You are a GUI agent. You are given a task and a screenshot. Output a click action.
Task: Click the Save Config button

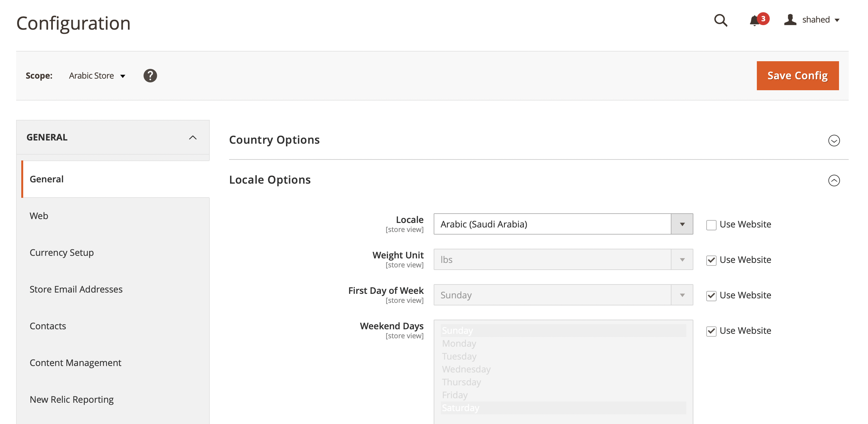pos(797,75)
